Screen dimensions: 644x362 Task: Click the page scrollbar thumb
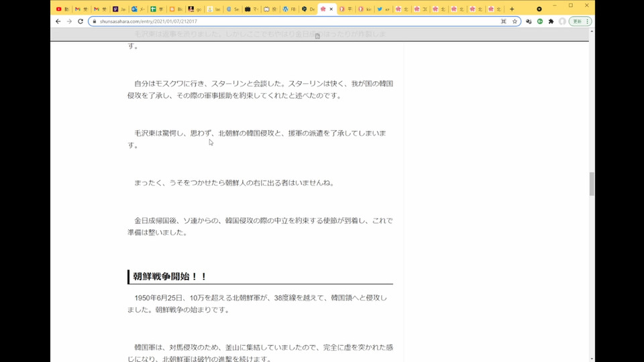point(592,184)
